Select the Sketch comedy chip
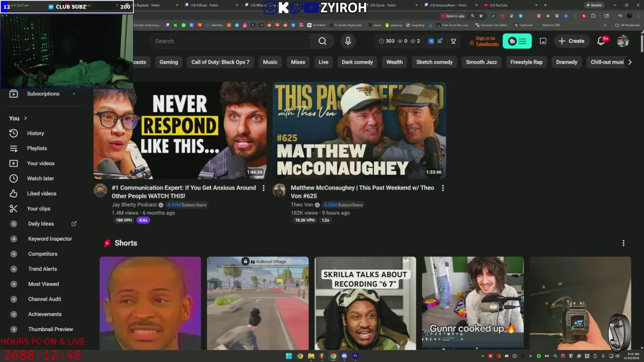 [434, 62]
